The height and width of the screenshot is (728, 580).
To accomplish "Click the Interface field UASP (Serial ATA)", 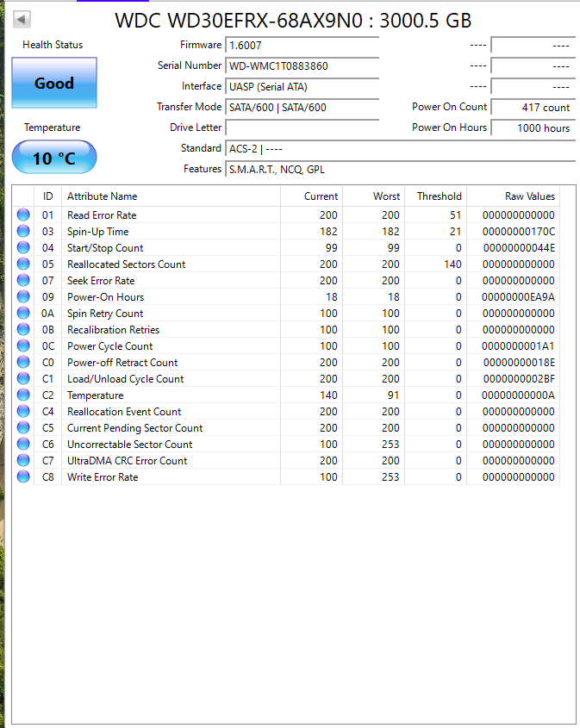I will (302, 86).
